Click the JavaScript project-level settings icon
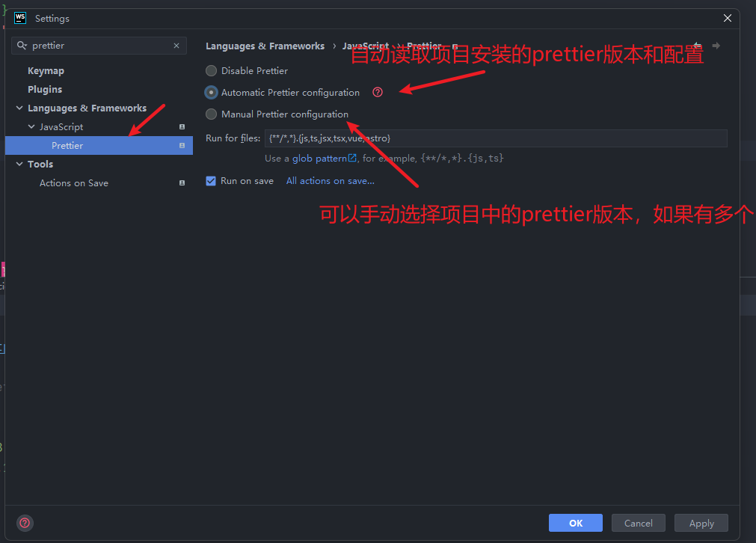 [182, 127]
